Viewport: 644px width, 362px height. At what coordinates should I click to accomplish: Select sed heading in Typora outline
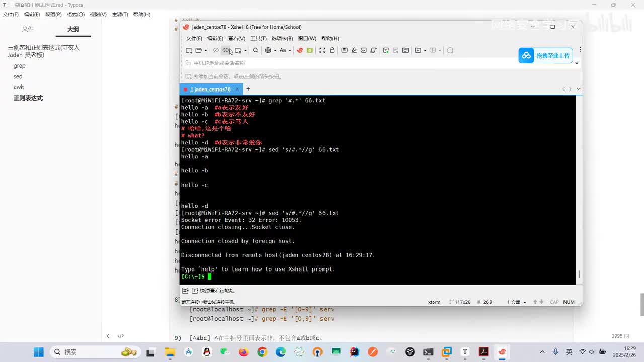(x=18, y=76)
